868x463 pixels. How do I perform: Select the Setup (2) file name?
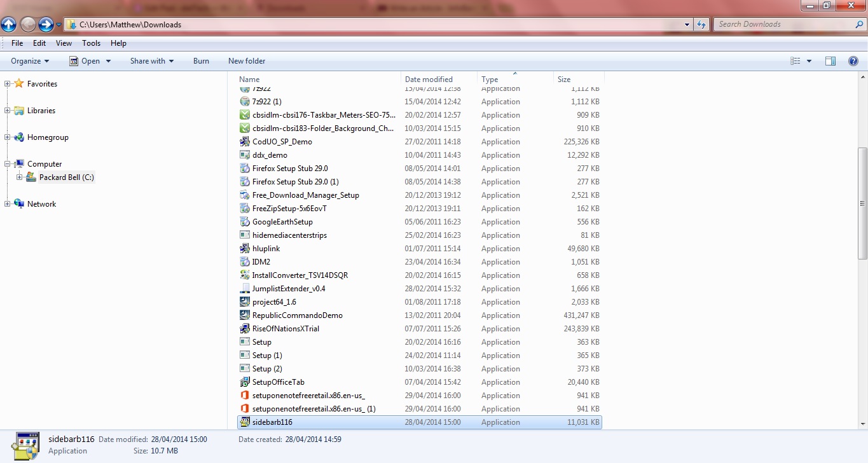[267, 369]
